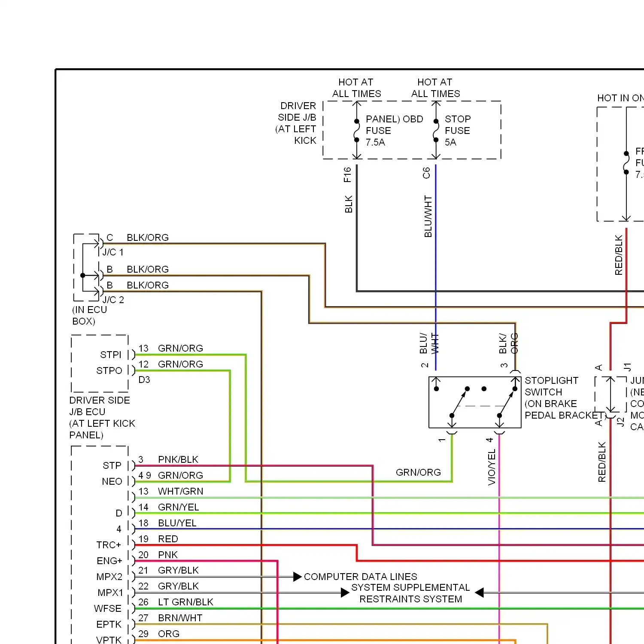Click pin '27 BRN/WHT'
The image size is (644, 644).
pyautogui.click(x=170, y=618)
